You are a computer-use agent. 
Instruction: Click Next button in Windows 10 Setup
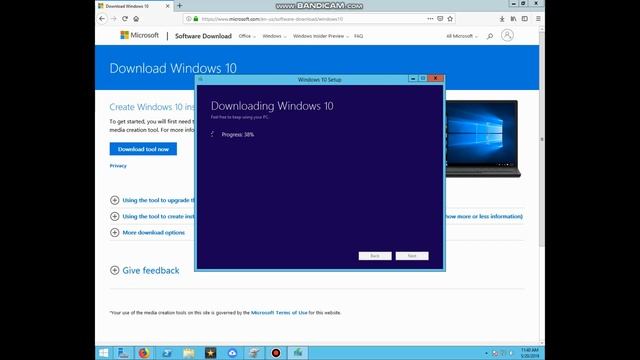coord(412,256)
